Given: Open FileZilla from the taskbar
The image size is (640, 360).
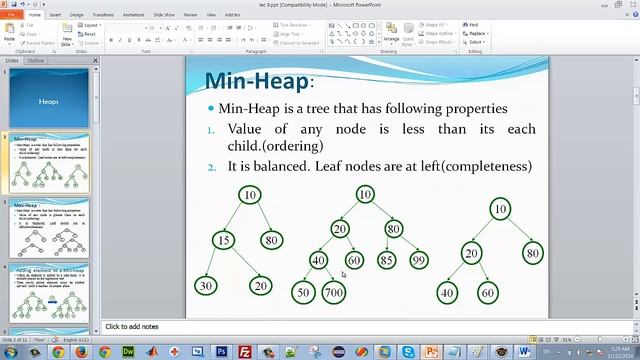Looking at the screenshot, I should (x=245, y=351).
